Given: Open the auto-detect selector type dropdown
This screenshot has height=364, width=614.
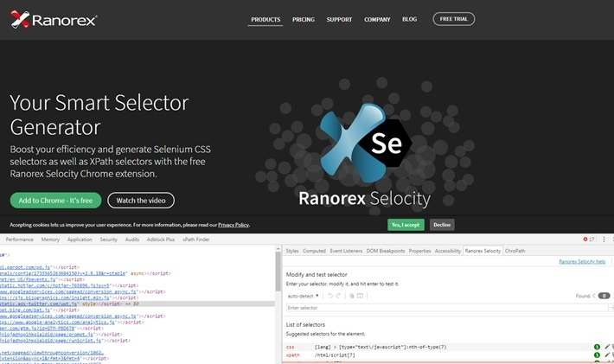Looking at the screenshot, I should tap(303, 296).
